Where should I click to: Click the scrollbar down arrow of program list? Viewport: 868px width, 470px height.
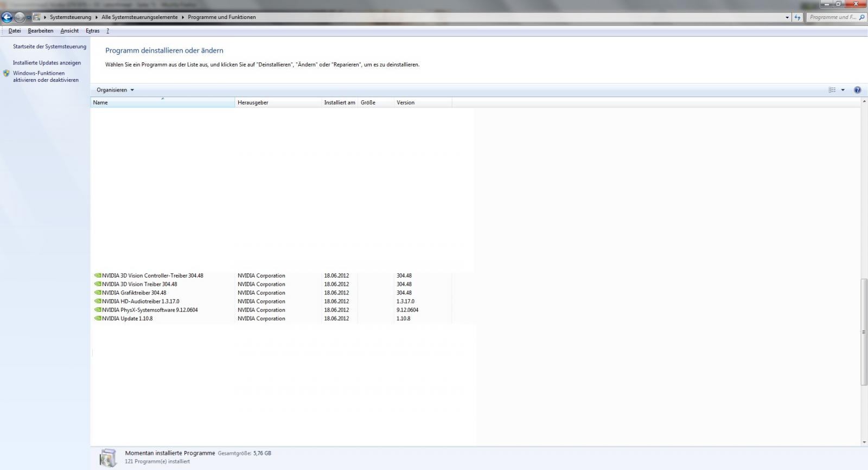pyautogui.click(x=864, y=442)
